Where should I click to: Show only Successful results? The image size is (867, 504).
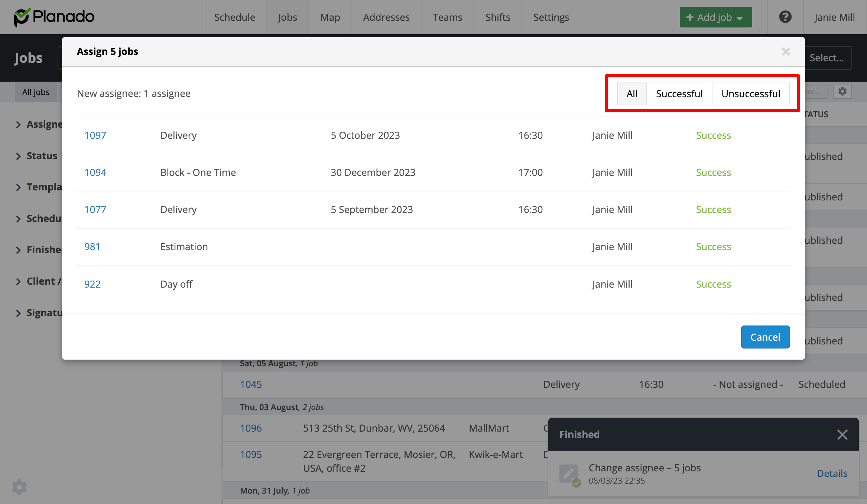coord(679,94)
